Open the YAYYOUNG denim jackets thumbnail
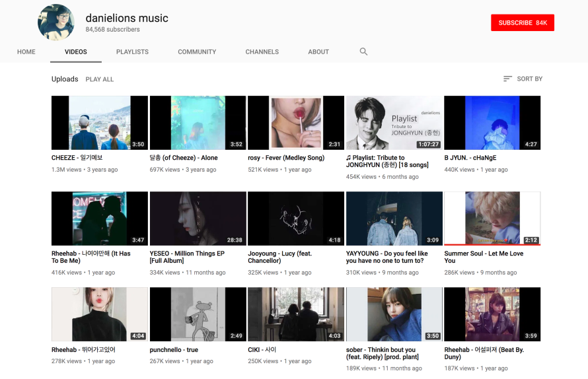588x379 pixels. [x=394, y=219]
